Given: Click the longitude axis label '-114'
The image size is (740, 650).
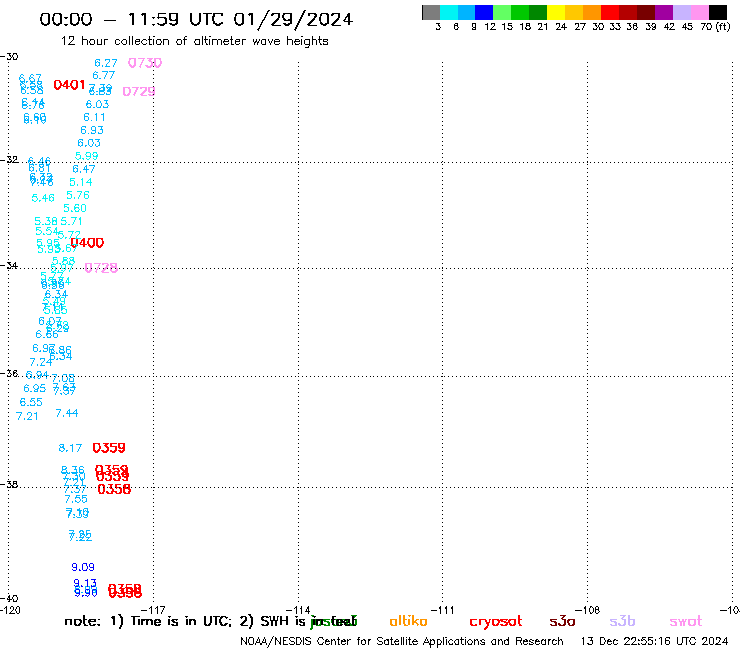Looking at the screenshot, I should coord(298,610).
